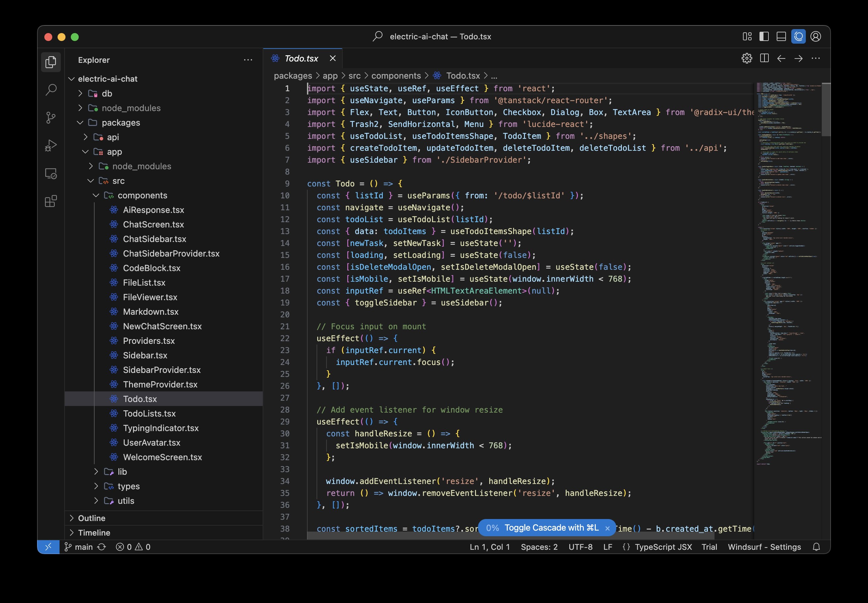Open Run and Debug view

[51, 145]
